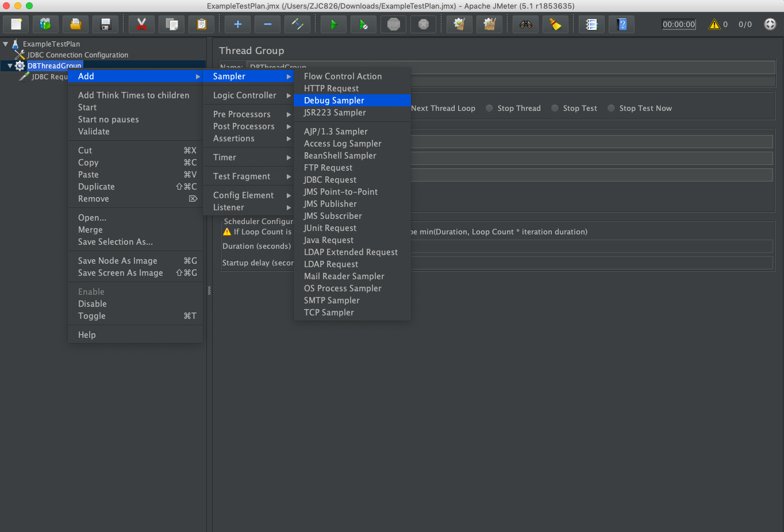Expand the Logic Controller submenu
Screen dimensions: 784x532
click(x=248, y=95)
